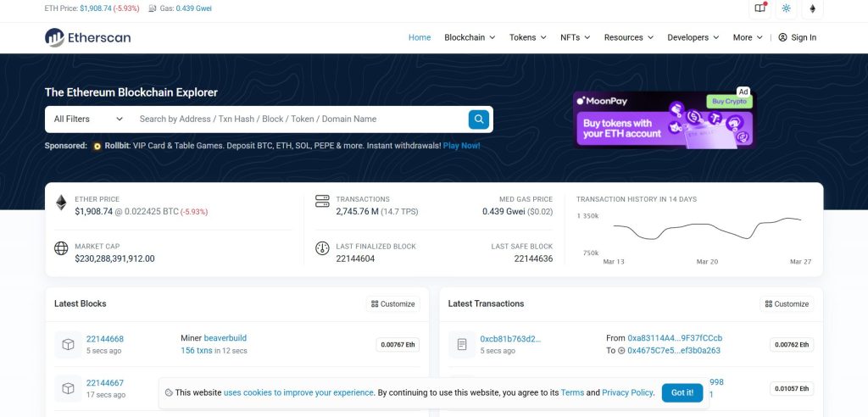Click the contract icon before 0x4675C7e5
Viewport: 868px width, 417px height.
click(x=621, y=351)
